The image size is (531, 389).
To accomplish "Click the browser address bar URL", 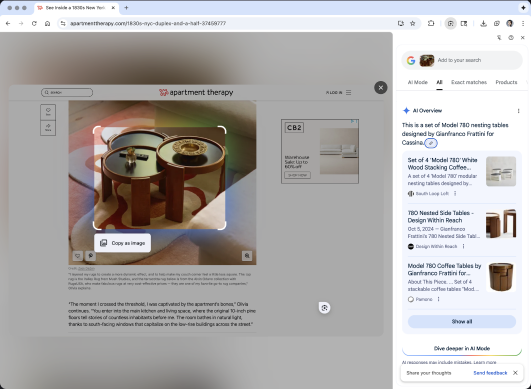I will coord(148,23).
